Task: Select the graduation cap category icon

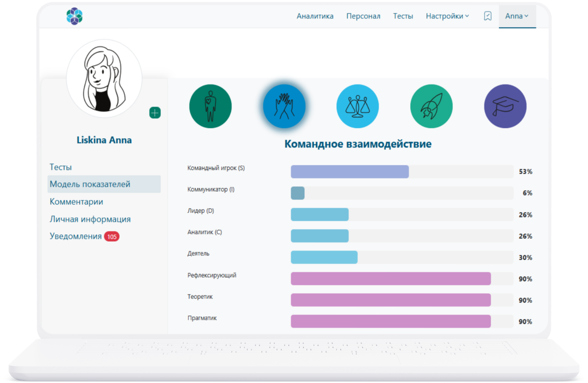Action: coord(505,106)
